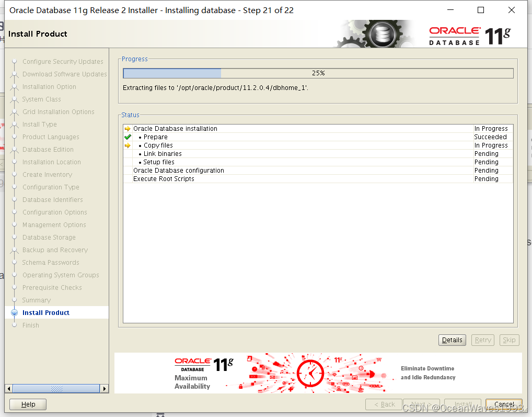Select the Management Options step
Screen dimensions: 532x417
54,225
